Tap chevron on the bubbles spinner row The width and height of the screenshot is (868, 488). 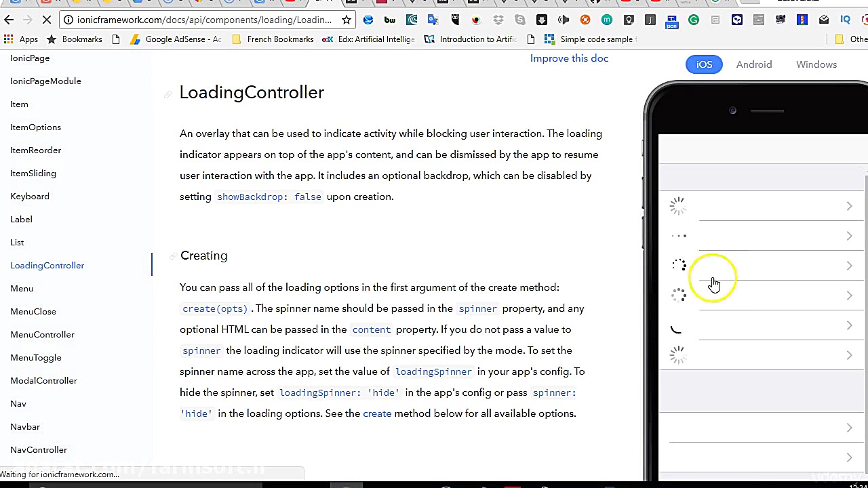pyautogui.click(x=849, y=266)
